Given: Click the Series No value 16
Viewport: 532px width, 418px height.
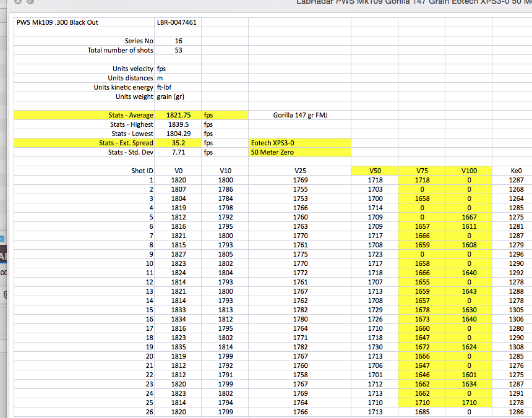Looking at the screenshot, I should coord(178,41).
